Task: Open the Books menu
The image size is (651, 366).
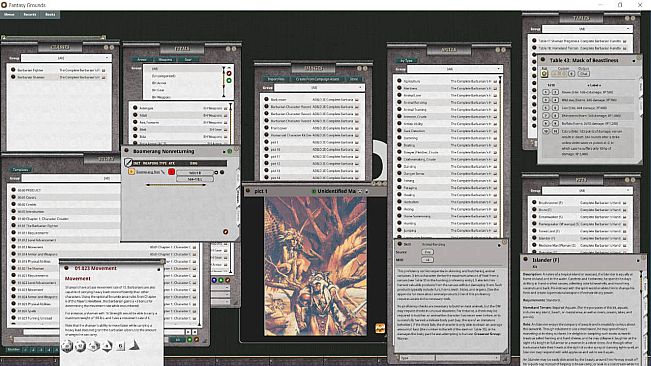Action: pyautogui.click(x=50, y=15)
